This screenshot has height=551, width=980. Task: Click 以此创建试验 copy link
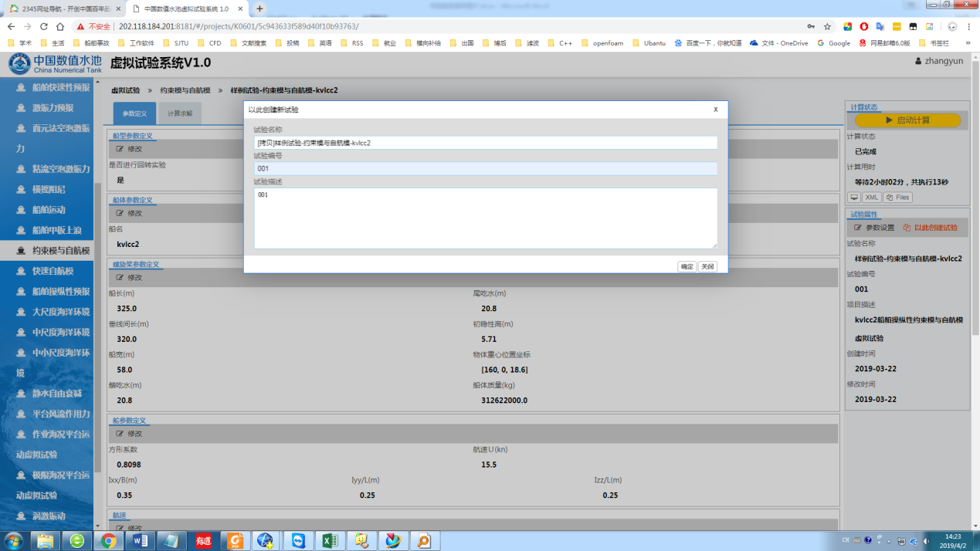(x=931, y=228)
